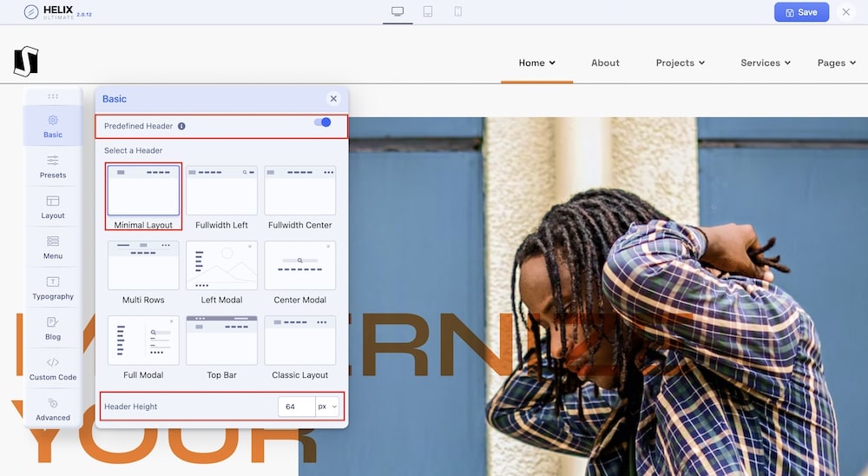Open the Typography settings panel
This screenshot has width=868, height=476.
point(53,288)
